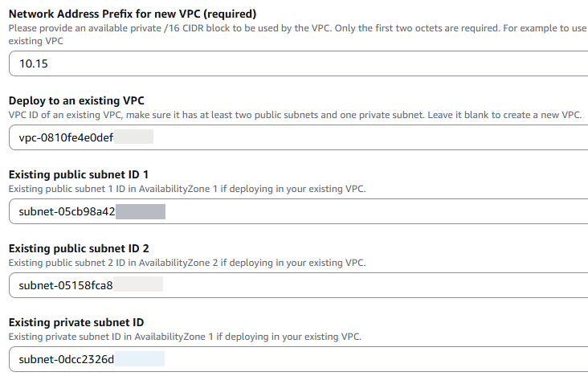
Task: Click the gray redacted block after subnet-05cb98a42
Action: pos(141,211)
